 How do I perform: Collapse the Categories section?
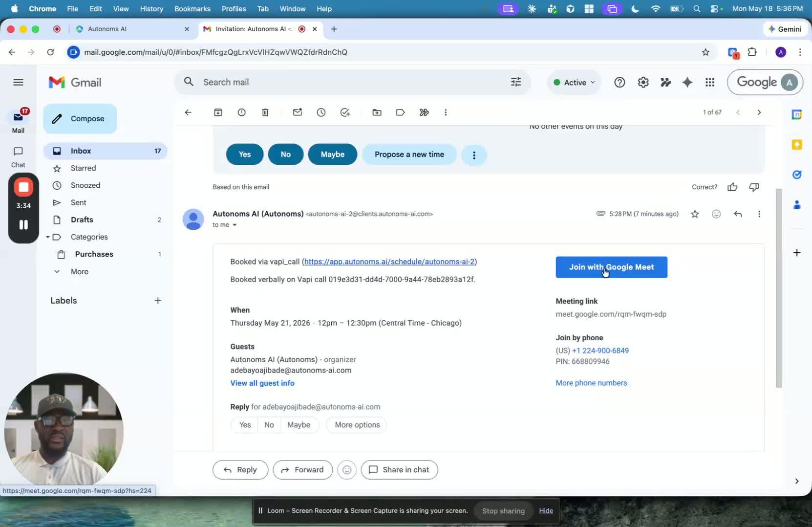click(x=48, y=237)
